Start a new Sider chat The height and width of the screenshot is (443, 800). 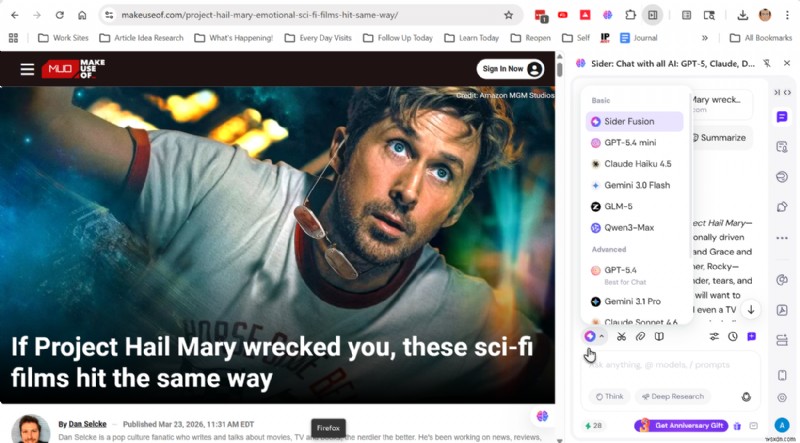pos(752,336)
